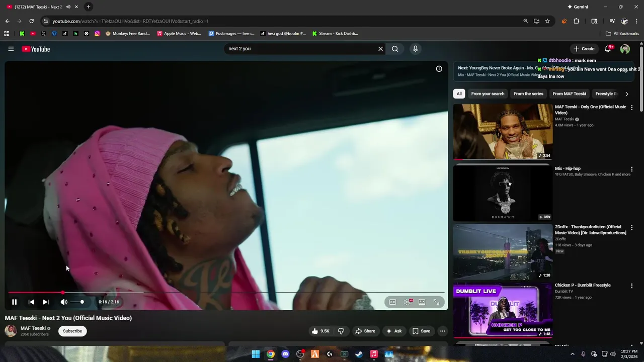The height and width of the screenshot is (362, 644).
Task: Start voice search with microphone
Action: coord(415,49)
